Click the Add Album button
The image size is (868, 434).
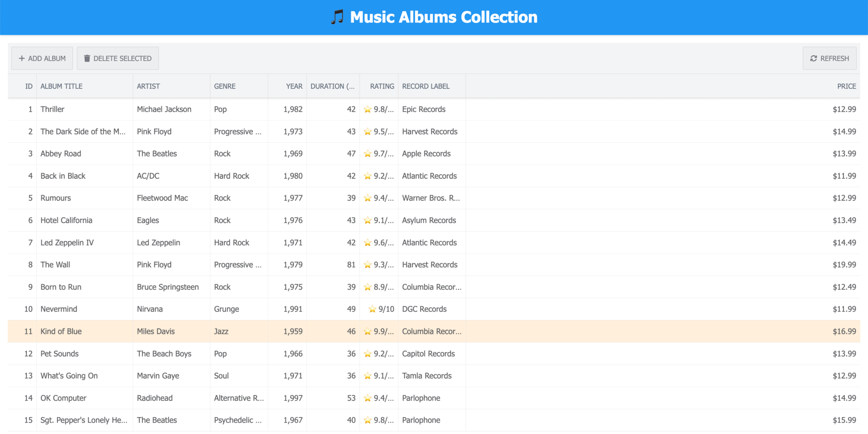pyautogui.click(x=42, y=58)
